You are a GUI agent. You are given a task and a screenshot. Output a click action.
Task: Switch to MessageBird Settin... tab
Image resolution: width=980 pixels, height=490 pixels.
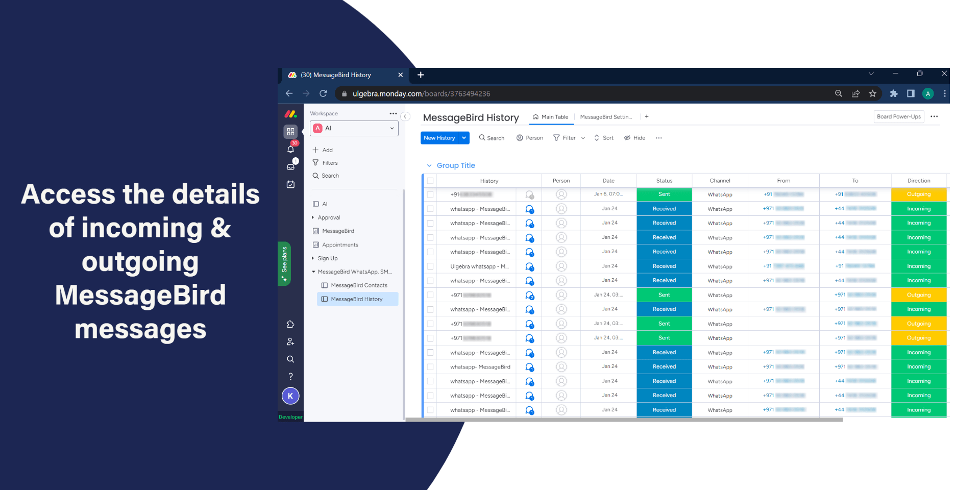point(606,117)
